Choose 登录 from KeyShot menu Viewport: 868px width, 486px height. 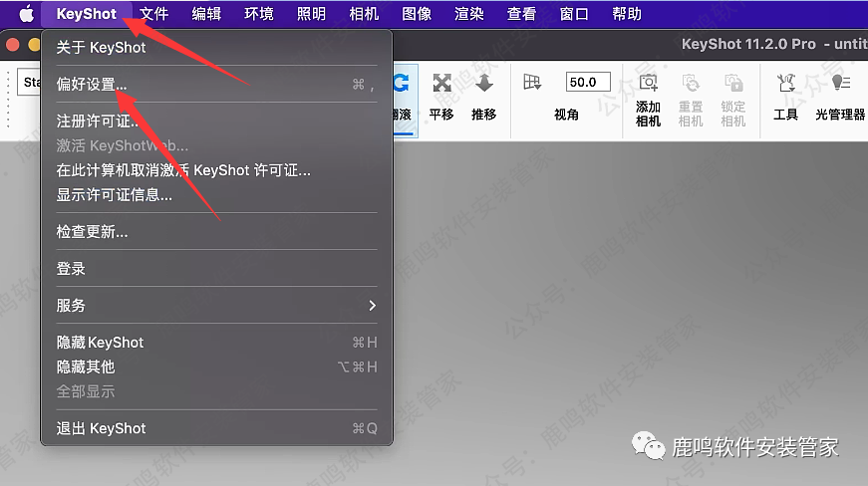click(71, 269)
